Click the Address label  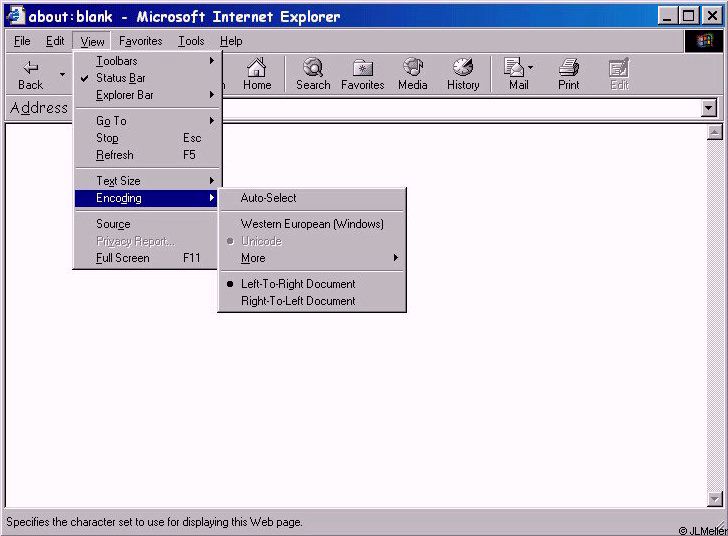pyautogui.click(x=39, y=108)
